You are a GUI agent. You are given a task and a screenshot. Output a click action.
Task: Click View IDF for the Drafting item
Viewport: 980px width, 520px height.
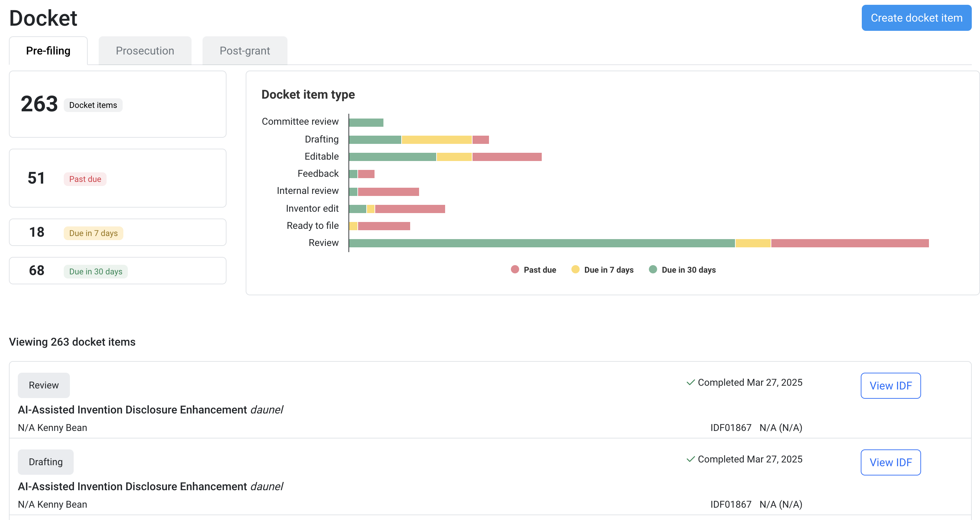(x=891, y=462)
